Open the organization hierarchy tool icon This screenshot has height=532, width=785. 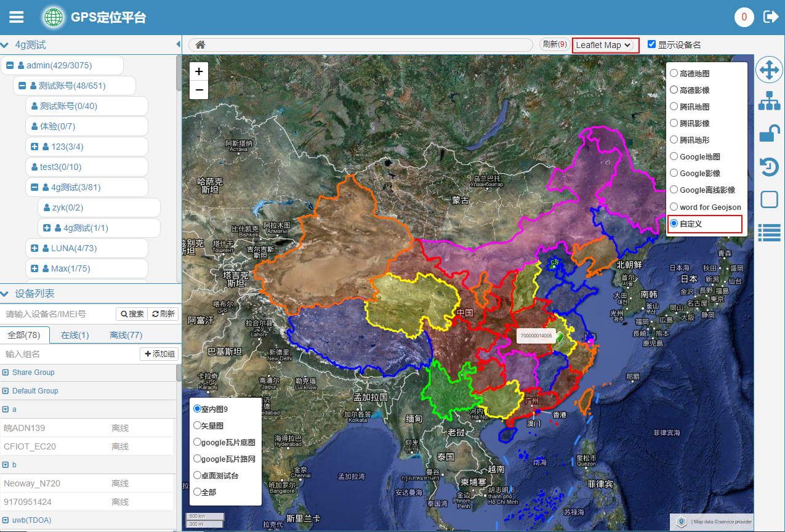[768, 101]
